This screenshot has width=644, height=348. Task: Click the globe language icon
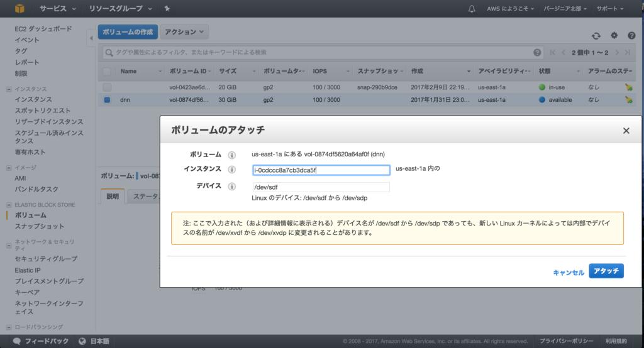82,341
